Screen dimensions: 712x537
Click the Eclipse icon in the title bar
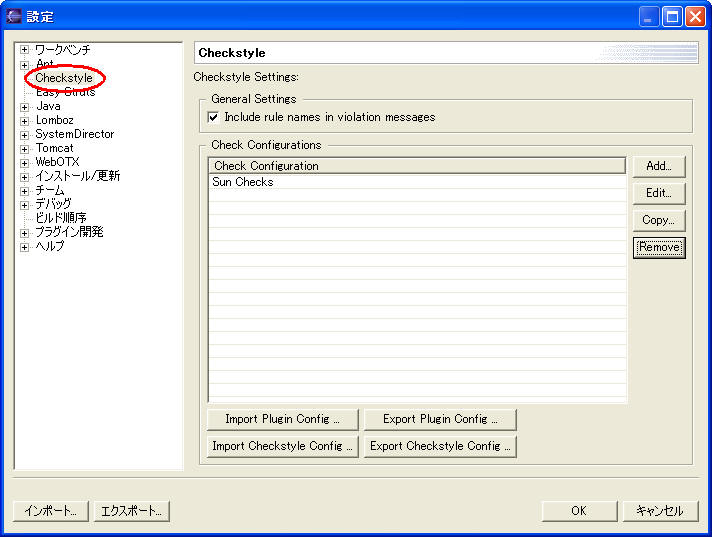pyautogui.click(x=13, y=16)
